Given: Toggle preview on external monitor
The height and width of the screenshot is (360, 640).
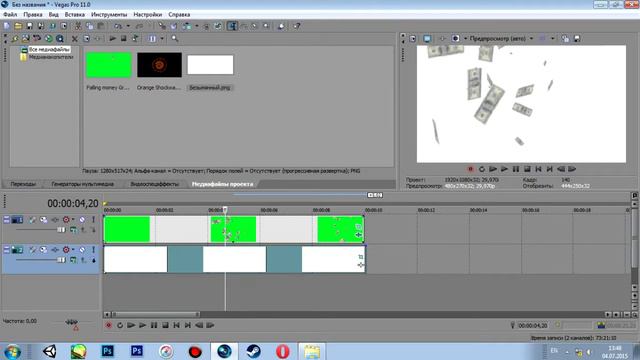Looking at the screenshot, I should click(x=427, y=39).
